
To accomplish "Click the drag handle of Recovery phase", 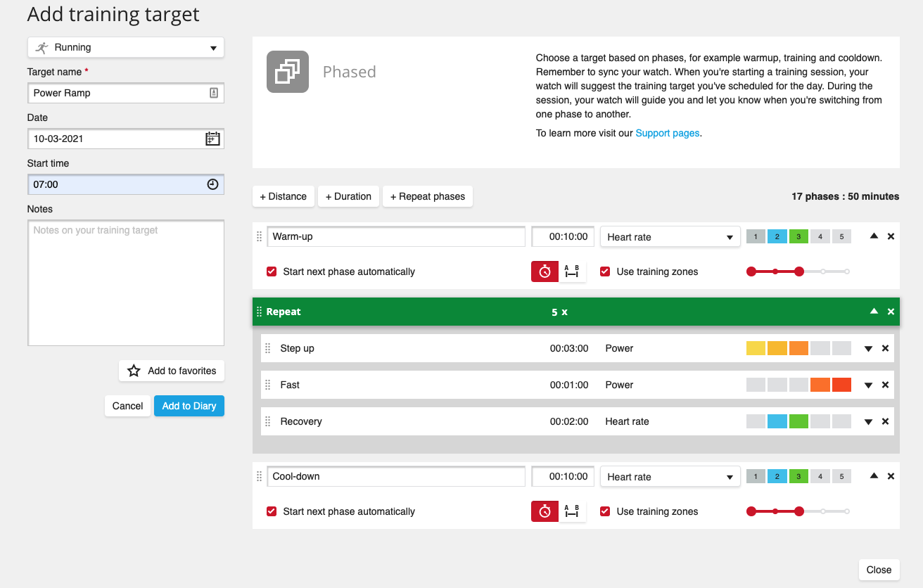I will click(x=267, y=421).
